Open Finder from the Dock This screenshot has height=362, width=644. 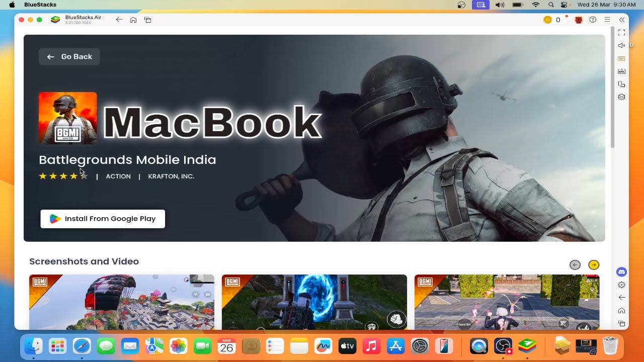[34, 346]
